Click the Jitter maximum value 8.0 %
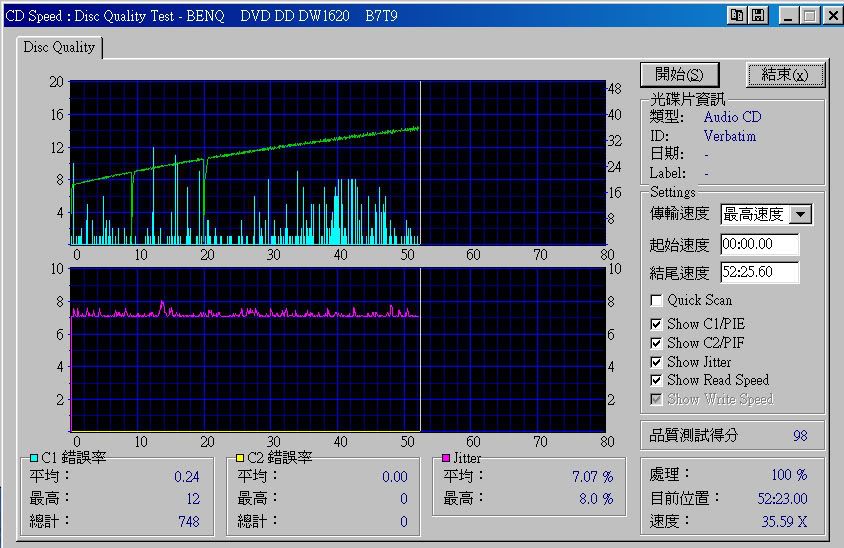 tap(596, 499)
